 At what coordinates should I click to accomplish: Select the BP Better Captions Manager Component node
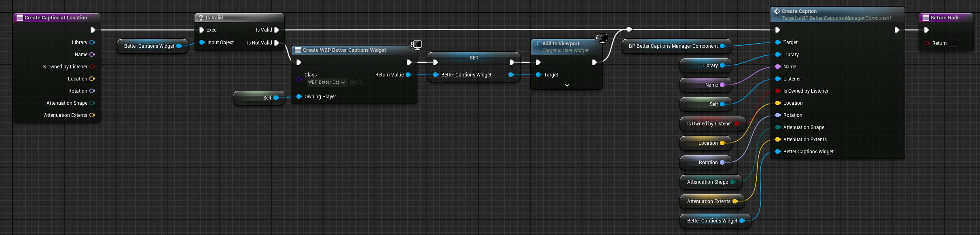(673, 46)
